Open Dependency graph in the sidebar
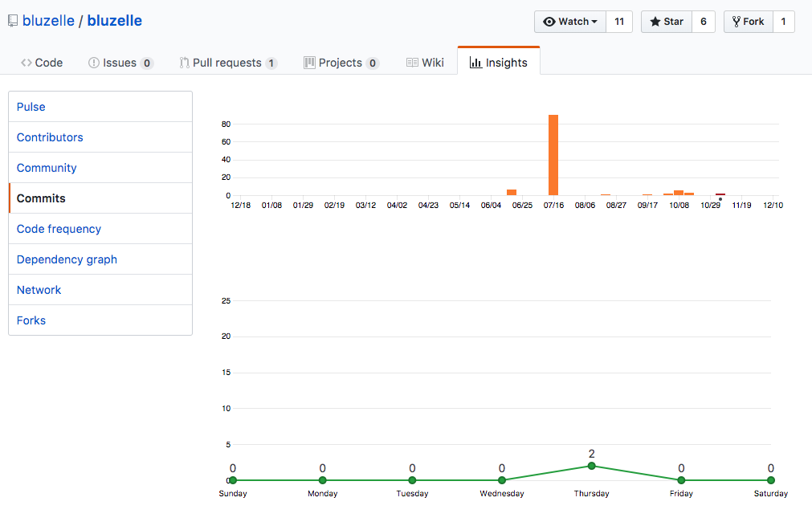The height and width of the screenshot is (522, 812). (100, 259)
